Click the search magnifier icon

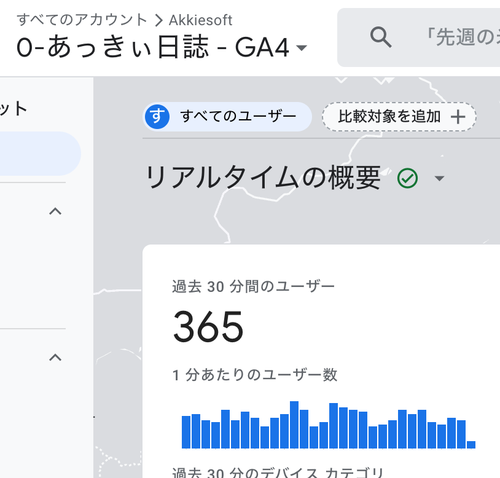point(381,37)
